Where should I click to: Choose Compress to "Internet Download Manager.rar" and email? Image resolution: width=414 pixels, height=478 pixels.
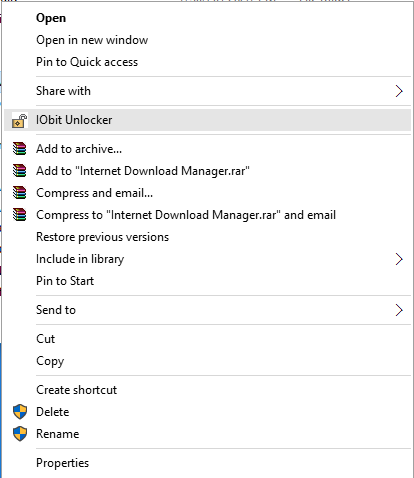[x=207, y=215]
